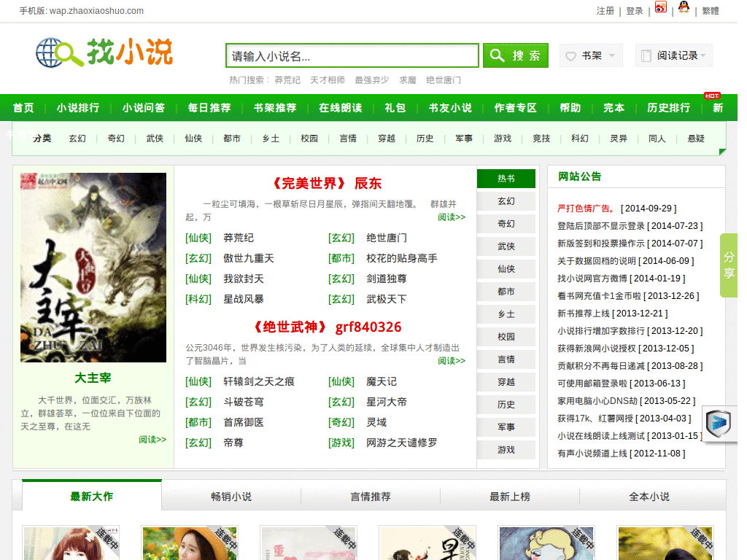
Task: Click 阅读>> under 大主宰 description
Action: tap(152, 440)
